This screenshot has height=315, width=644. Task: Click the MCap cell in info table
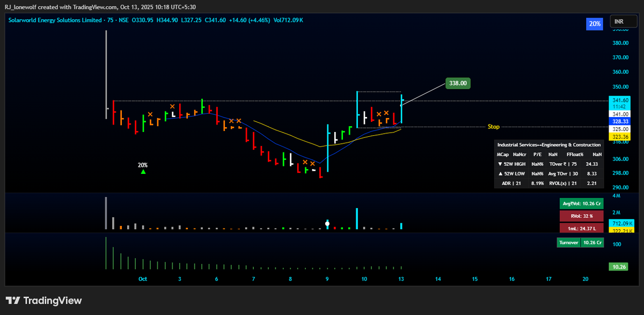pyautogui.click(x=502, y=154)
